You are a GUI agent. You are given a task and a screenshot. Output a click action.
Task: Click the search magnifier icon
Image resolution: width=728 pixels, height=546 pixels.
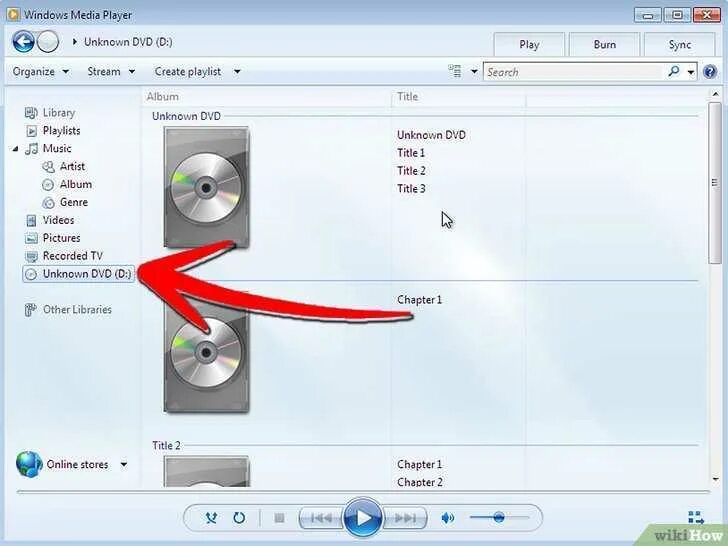674,72
